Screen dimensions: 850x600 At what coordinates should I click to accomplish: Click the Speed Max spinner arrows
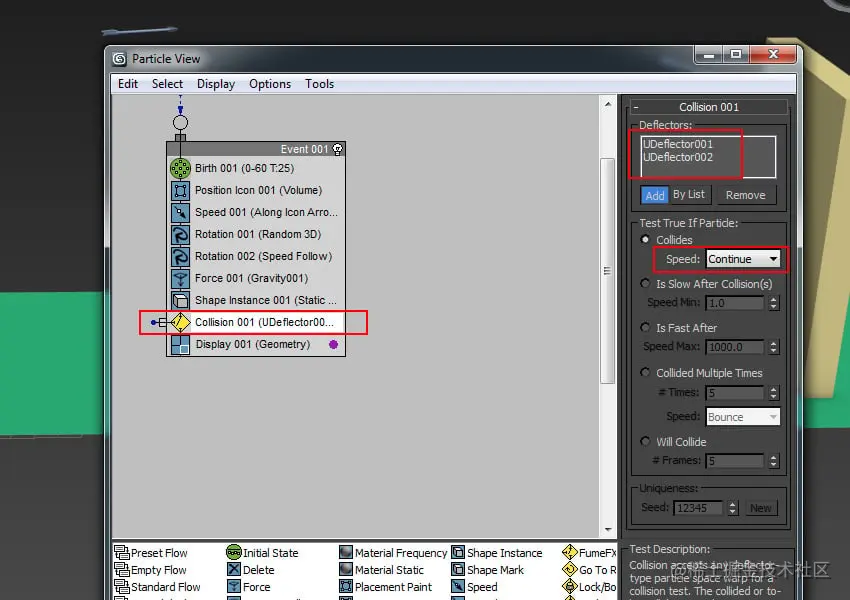coord(774,347)
